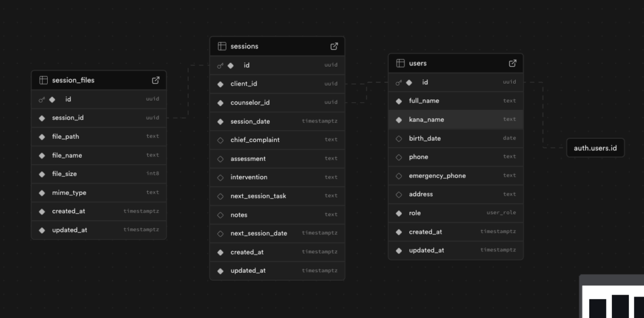Click the primary key icon in users id row
Image resolution: width=644 pixels, height=318 pixels.
[x=398, y=82]
